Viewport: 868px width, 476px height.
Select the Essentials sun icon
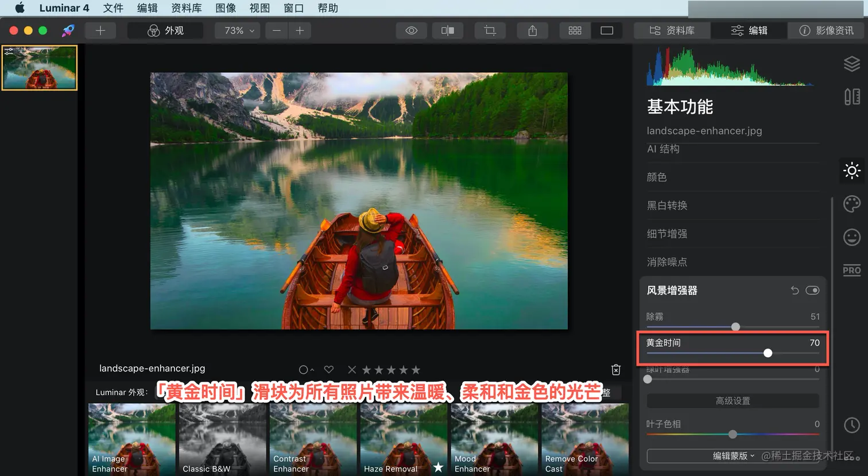[852, 171]
